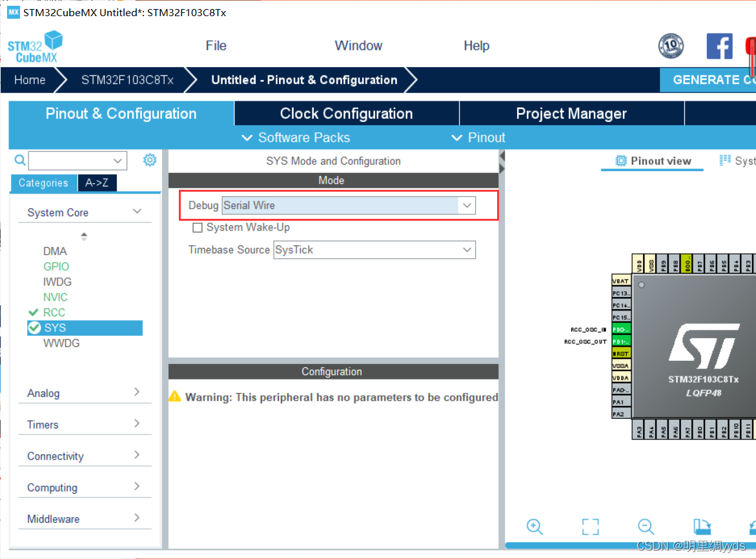Viewport: 756px width, 559px height.
Task: Collapse the configuration panel left arrow
Action: pyautogui.click(x=502, y=156)
